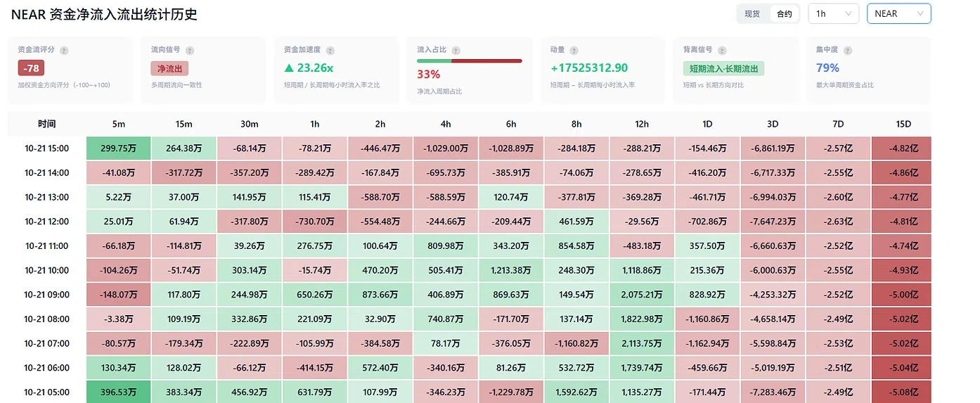
Task: Click the -7,647.23万 cell
Action: click(773, 222)
